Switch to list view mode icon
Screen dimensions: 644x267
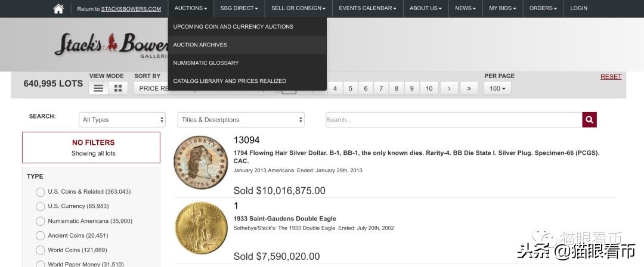point(98,88)
